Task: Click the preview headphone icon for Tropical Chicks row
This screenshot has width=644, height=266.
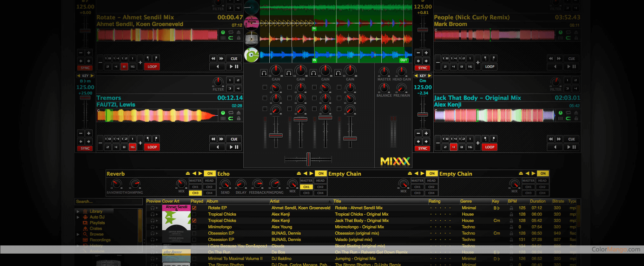Action: point(153,215)
